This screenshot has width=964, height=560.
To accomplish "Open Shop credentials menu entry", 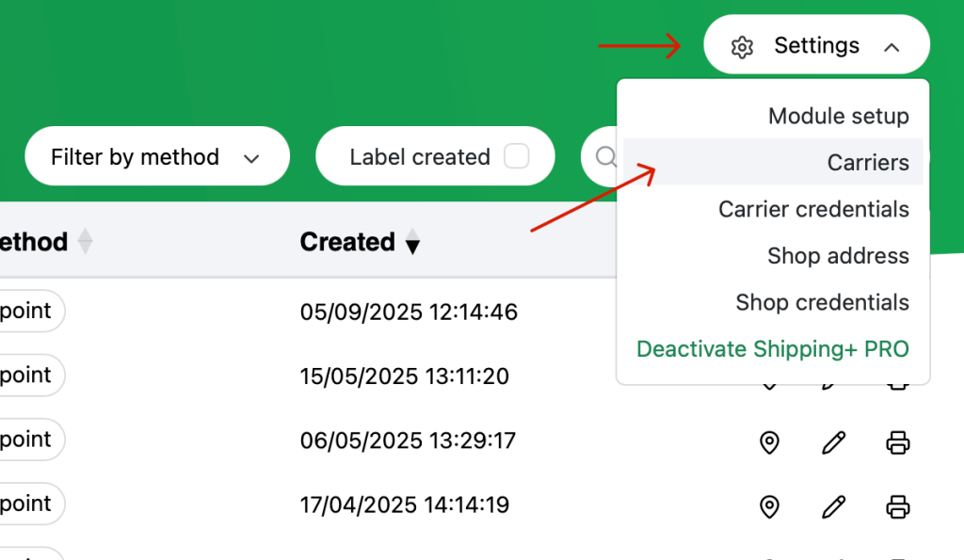I will [822, 302].
